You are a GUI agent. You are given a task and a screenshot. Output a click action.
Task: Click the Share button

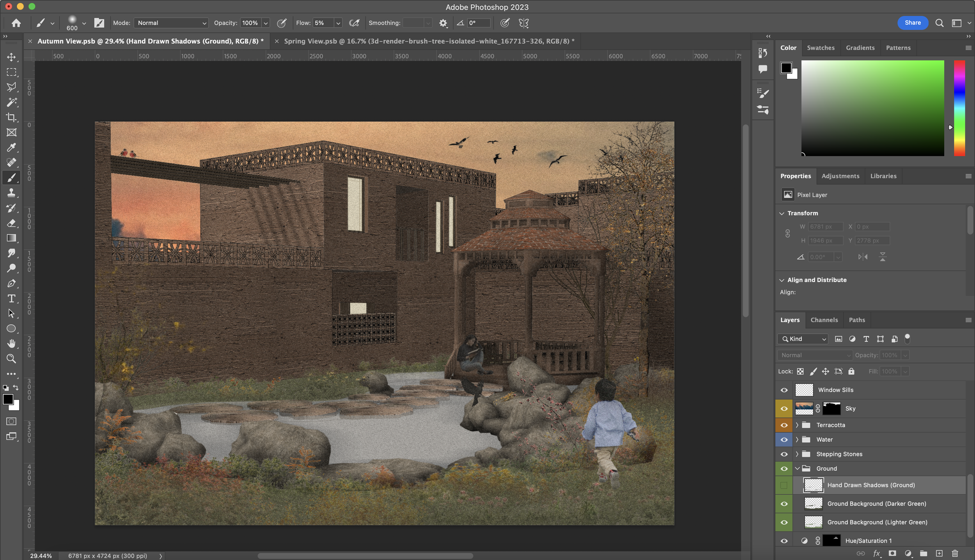pos(912,23)
